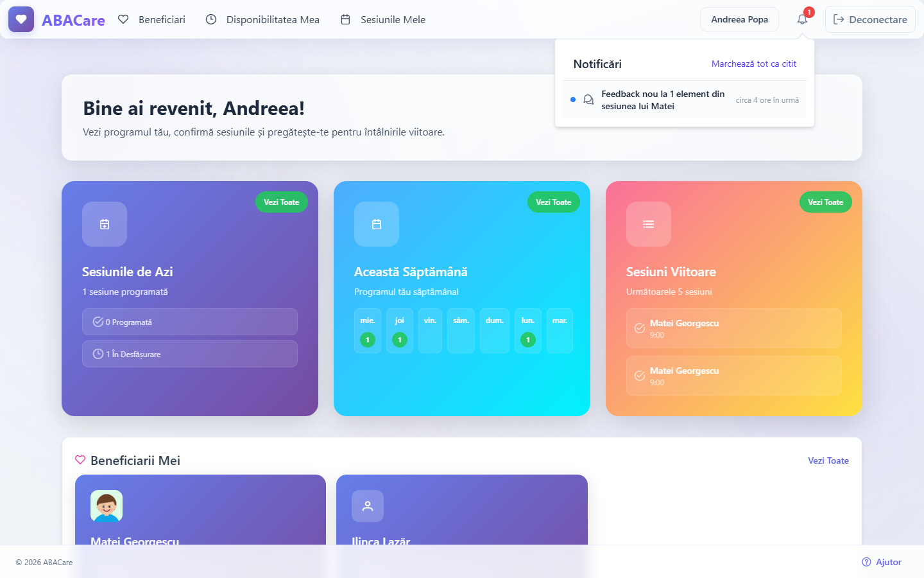Image resolution: width=924 pixels, height=578 pixels.
Task: Click the ABACare brand name
Action: (x=73, y=20)
